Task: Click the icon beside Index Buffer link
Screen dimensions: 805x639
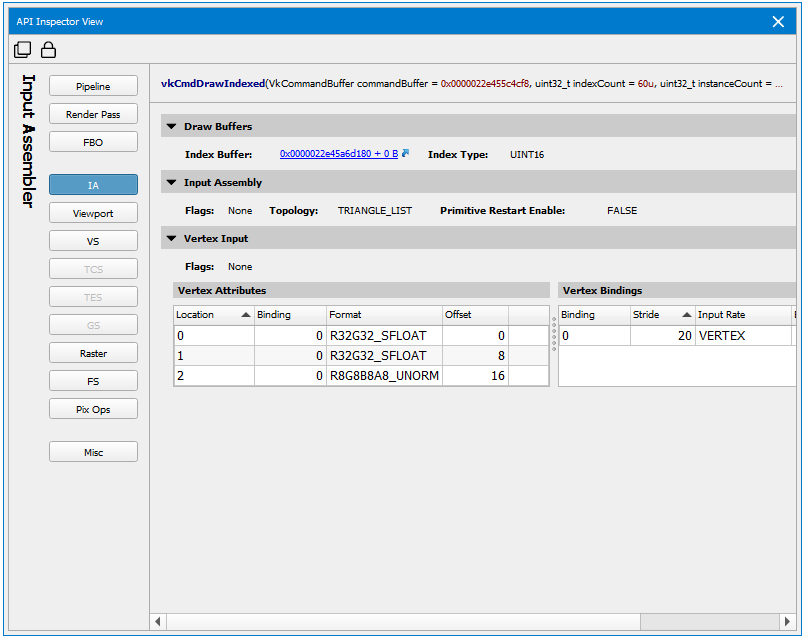Action: (x=406, y=154)
